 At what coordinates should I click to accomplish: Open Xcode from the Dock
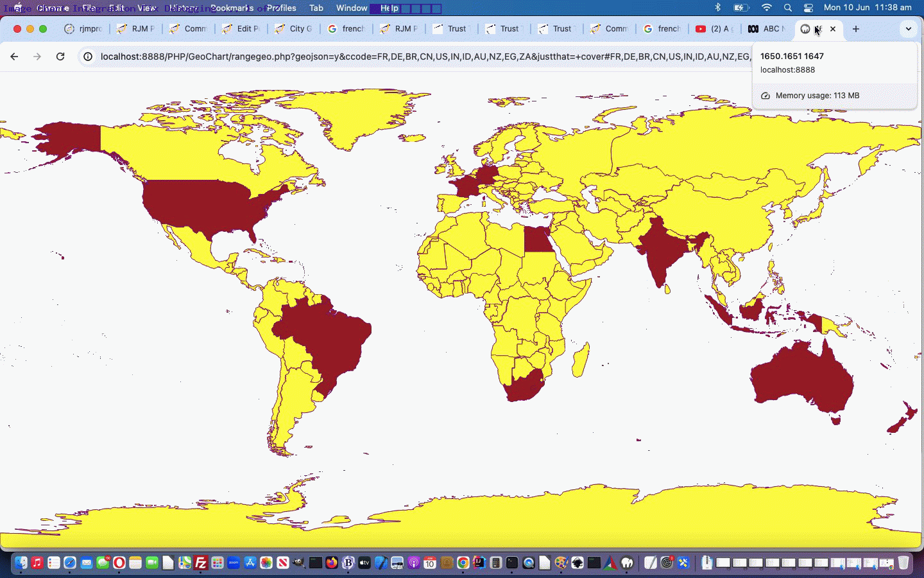tap(381, 563)
